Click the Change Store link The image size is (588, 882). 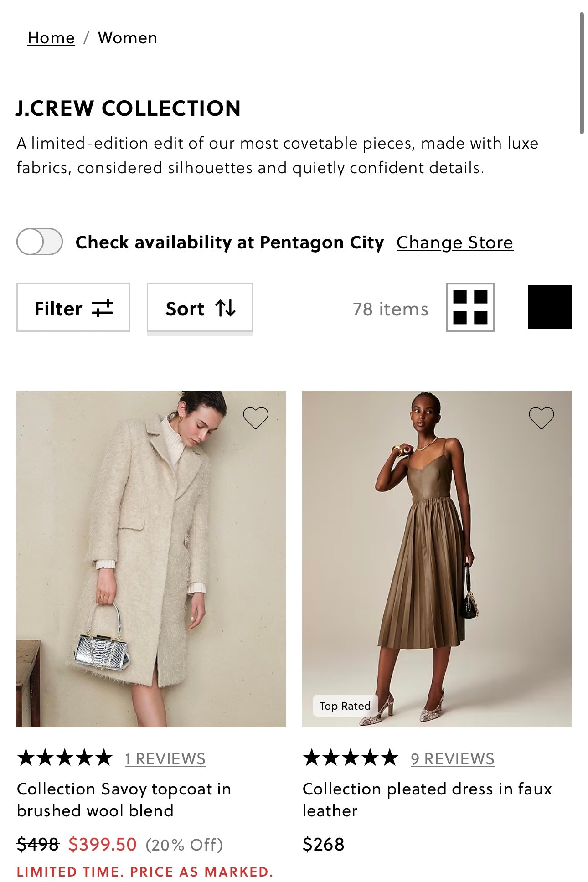454,242
